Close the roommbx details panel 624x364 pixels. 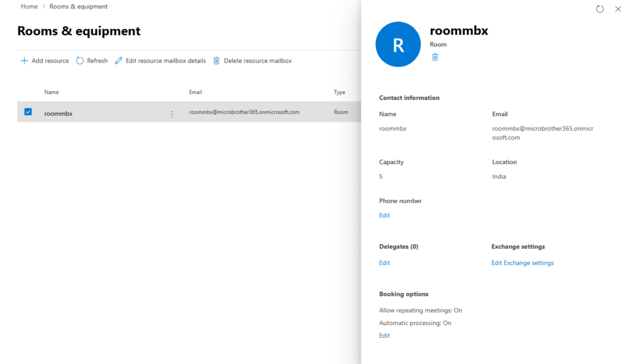[617, 9]
